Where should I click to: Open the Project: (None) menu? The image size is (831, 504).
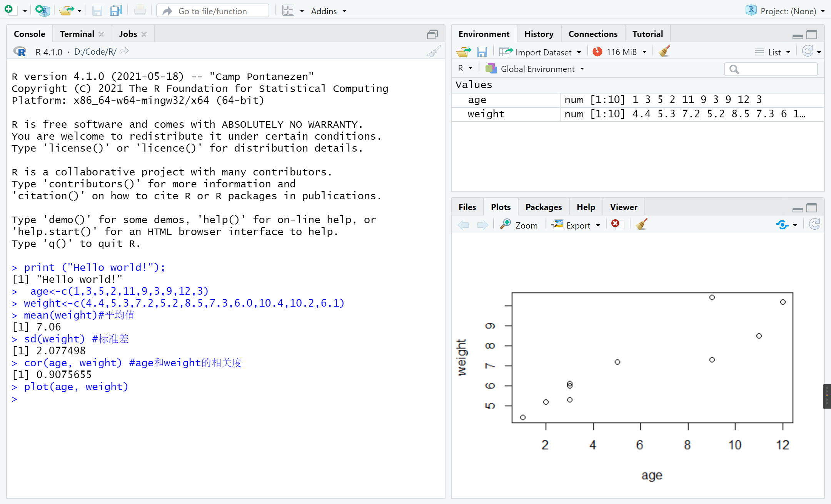point(785,11)
